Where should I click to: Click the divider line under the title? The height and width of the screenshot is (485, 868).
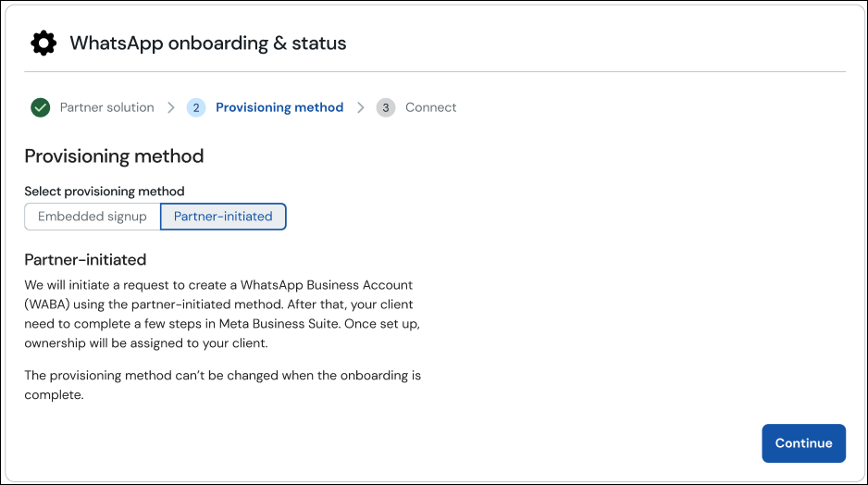click(x=435, y=71)
